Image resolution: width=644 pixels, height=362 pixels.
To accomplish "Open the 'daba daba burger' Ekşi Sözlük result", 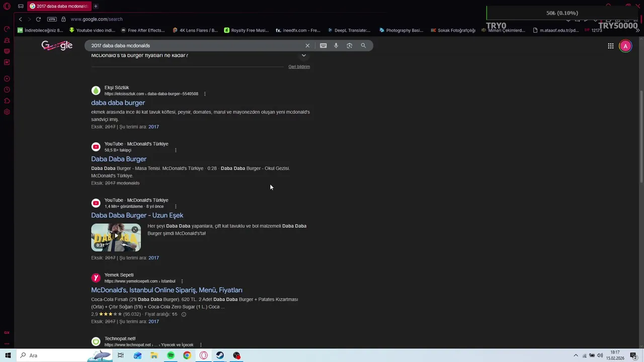I will click(x=118, y=103).
